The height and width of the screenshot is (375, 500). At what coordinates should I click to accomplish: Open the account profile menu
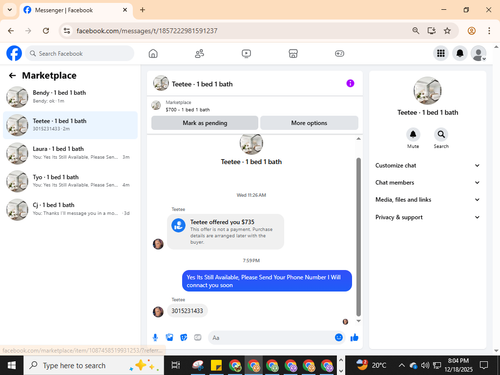pyautogui.click(x=479, y=53)
